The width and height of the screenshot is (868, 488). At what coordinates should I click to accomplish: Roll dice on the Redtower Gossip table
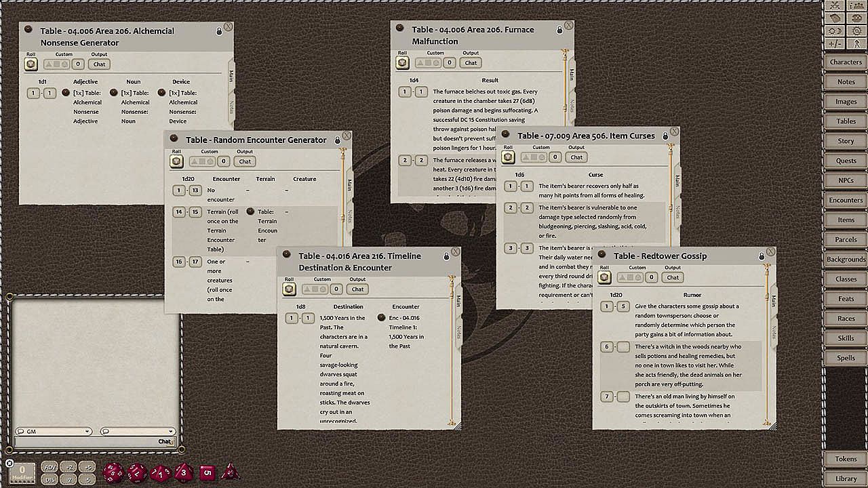click(x=604, y=277)
